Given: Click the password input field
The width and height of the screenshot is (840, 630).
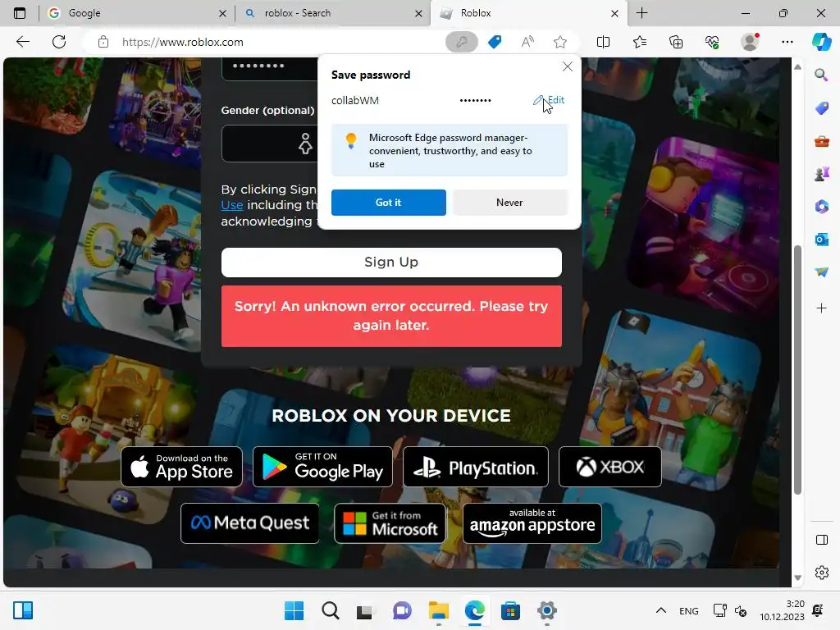Looking at the screenshot, I should tap(270, 67).
